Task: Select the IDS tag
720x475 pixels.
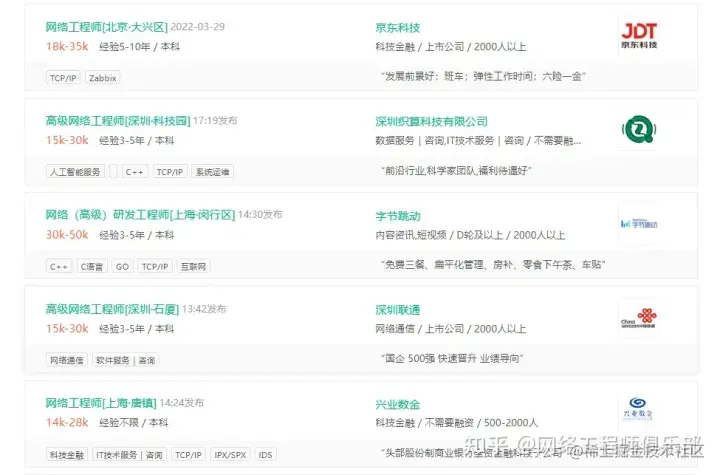Action: tap(265, 455)
